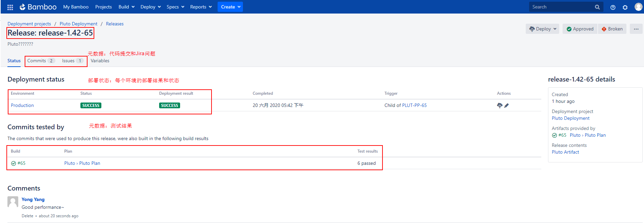The width and height of the screenshot is (644, 223).
Task: Open the app switcher grid icon
Action: pos(10,7)
